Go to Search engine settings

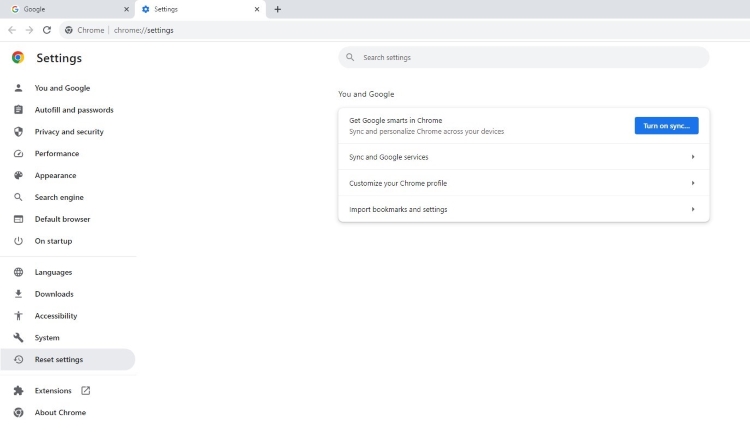point(68,197)
